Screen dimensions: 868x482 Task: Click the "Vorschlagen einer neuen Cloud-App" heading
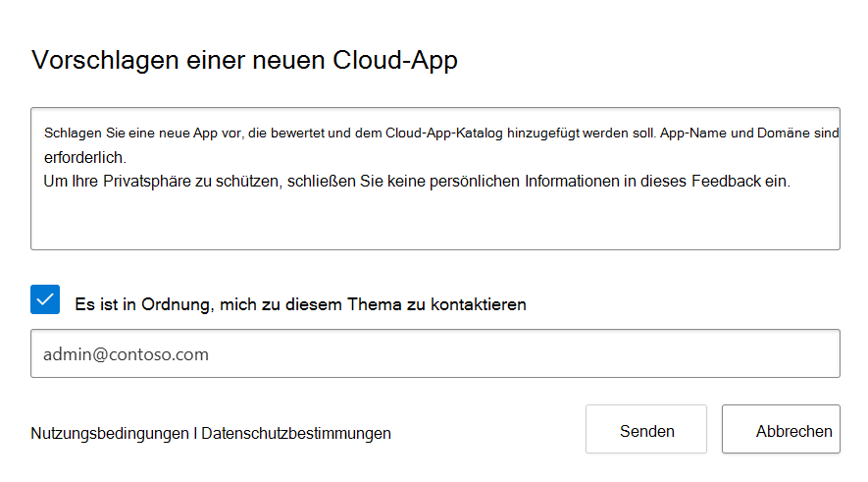245,60
